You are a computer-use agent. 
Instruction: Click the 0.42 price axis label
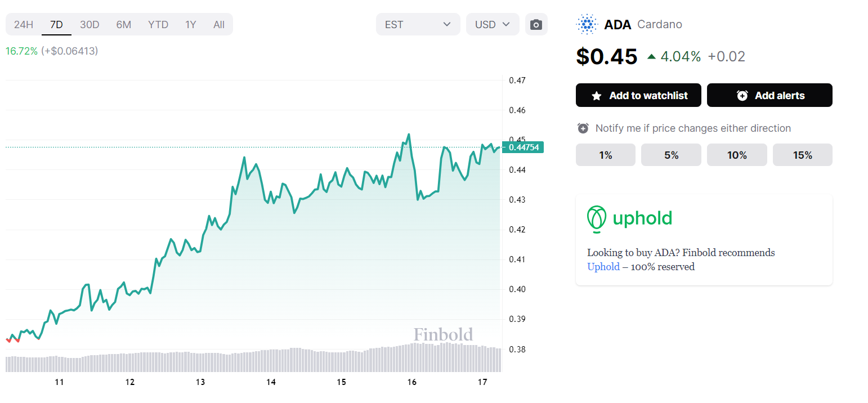coord(517,229)
